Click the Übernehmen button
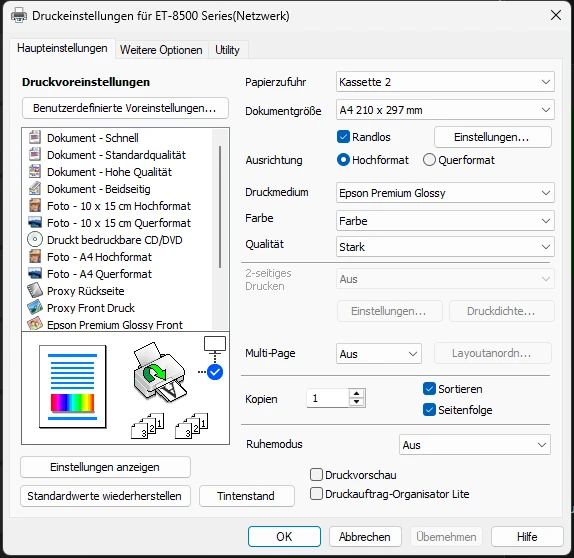 tap(446, 537)
